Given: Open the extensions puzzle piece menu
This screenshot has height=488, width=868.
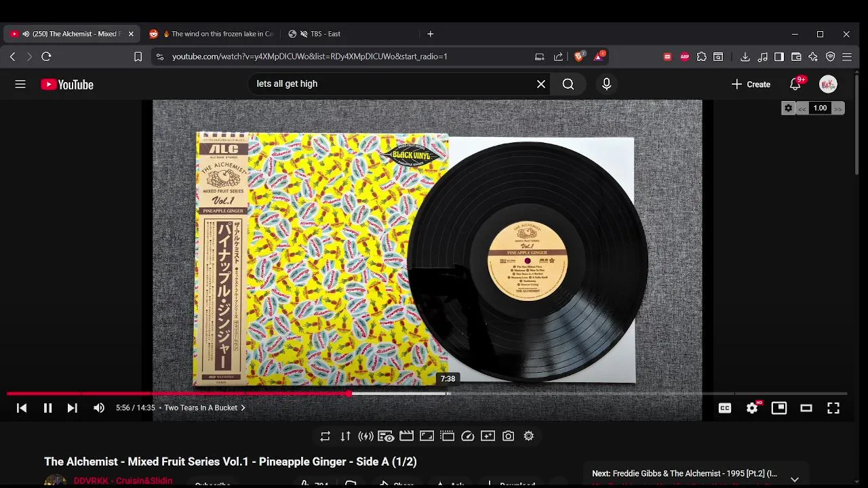Looking at the screenshot, I should [x=701, y=57].
